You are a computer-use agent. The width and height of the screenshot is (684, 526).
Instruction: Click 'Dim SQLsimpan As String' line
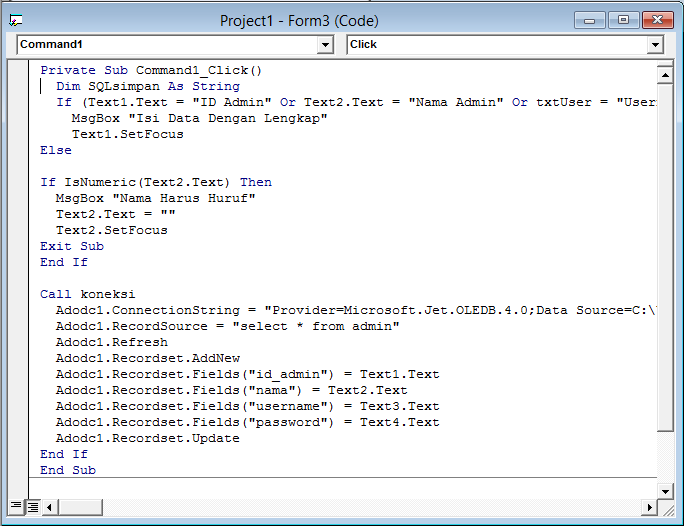148,86
